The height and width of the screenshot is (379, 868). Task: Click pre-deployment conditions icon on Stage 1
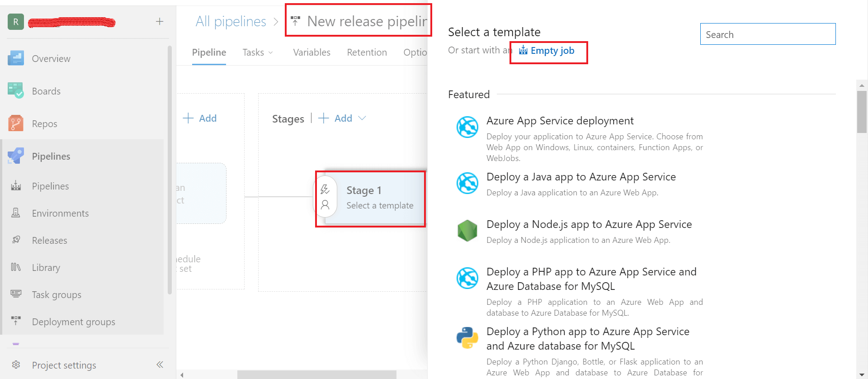click(325, 189)
